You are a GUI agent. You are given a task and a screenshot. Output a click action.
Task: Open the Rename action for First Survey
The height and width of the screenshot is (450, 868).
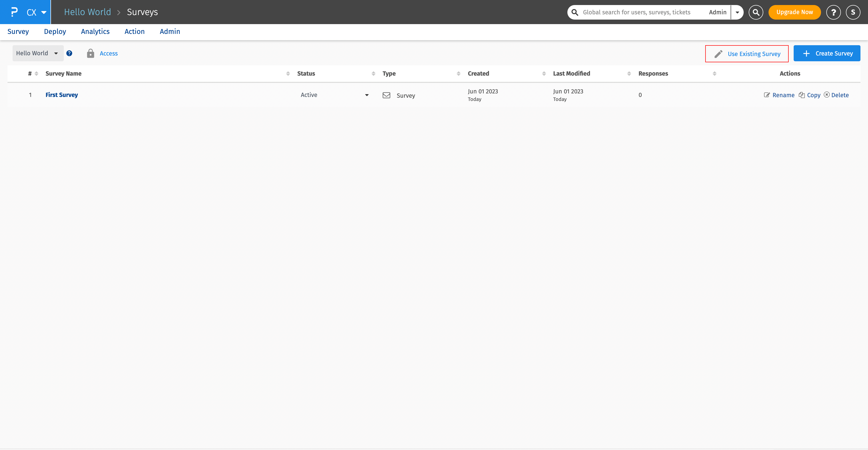click(780, 95)
